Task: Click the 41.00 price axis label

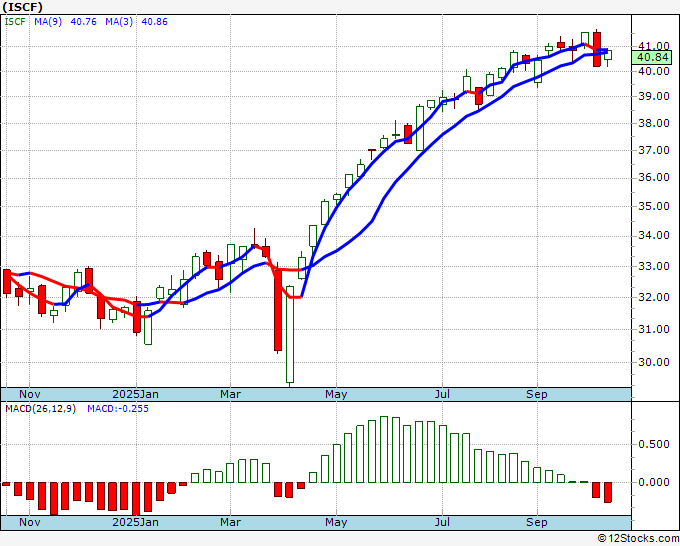Action: click(x=654, y=46)
